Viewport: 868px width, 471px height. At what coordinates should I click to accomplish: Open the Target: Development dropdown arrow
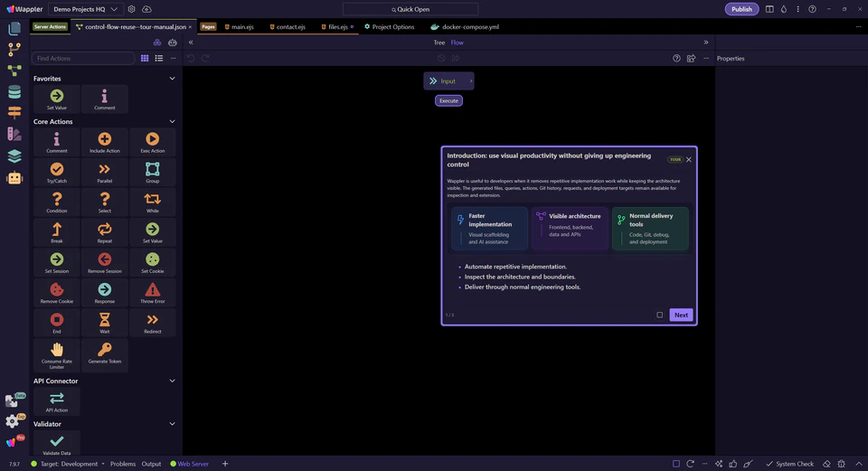coord(103,464)
